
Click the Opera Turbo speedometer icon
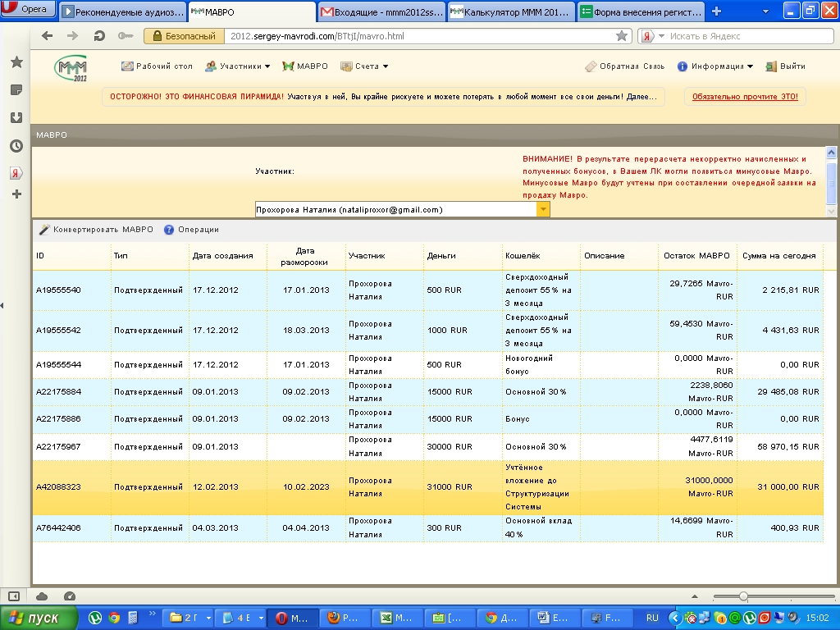click(x=69, y=596)
